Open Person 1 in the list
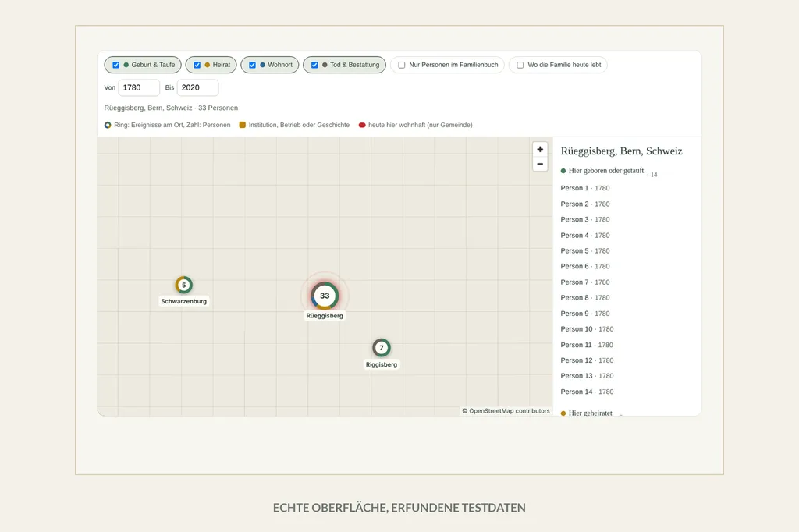This screenshot has width=799, height=532. click(x=585, y=188)
